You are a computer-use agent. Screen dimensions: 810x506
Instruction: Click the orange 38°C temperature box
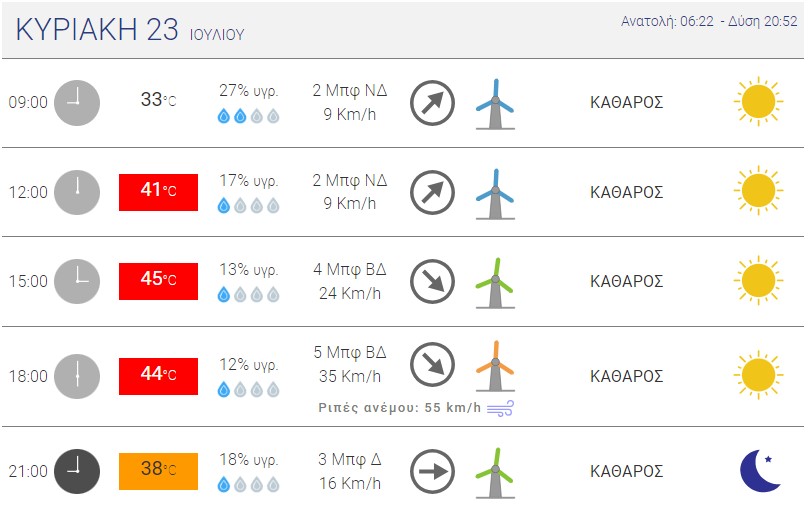(159, 471)
